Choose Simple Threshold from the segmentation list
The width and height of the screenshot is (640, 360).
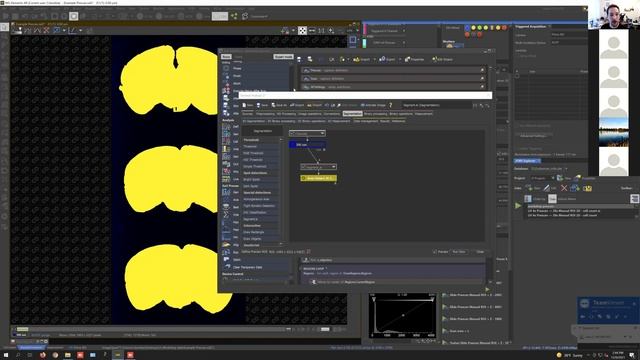[x=255, y=166]
